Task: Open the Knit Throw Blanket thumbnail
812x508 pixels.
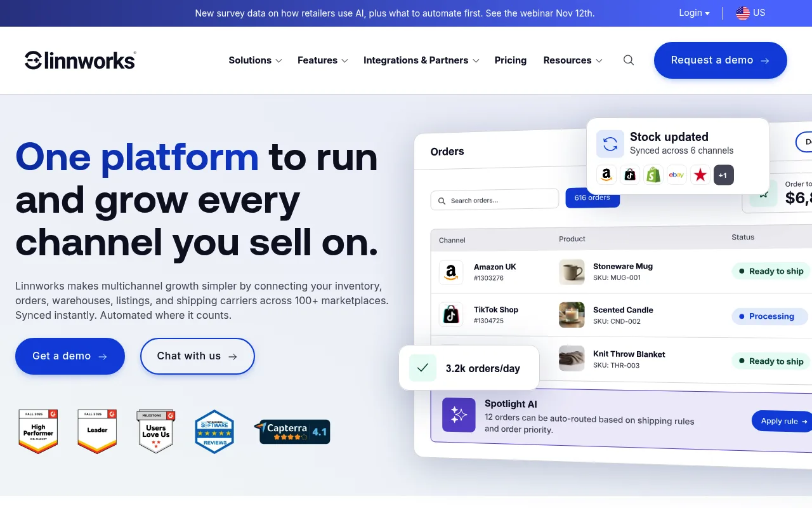Action: click(x=572, y=358)
